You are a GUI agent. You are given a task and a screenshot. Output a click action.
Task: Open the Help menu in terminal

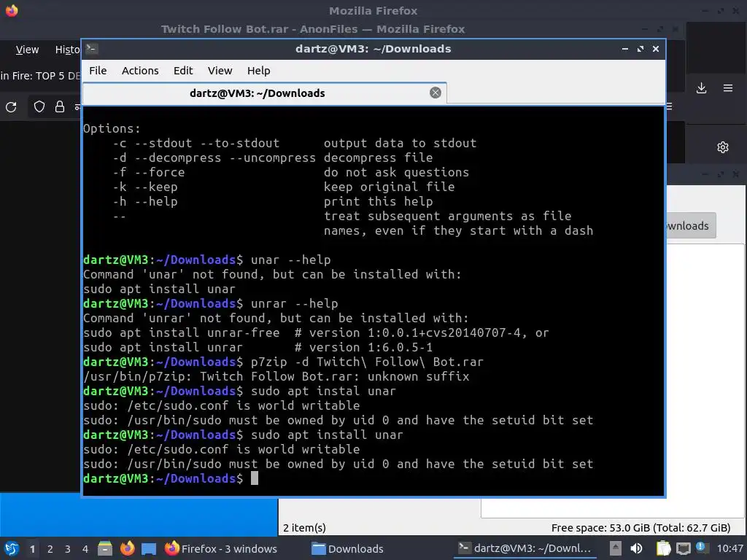click(259, 71)
